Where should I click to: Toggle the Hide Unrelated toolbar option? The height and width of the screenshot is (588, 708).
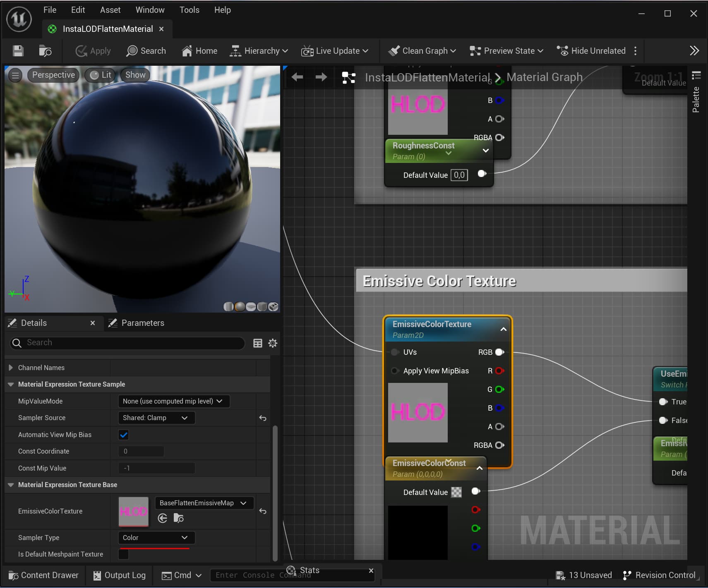(x=591, y=51)
